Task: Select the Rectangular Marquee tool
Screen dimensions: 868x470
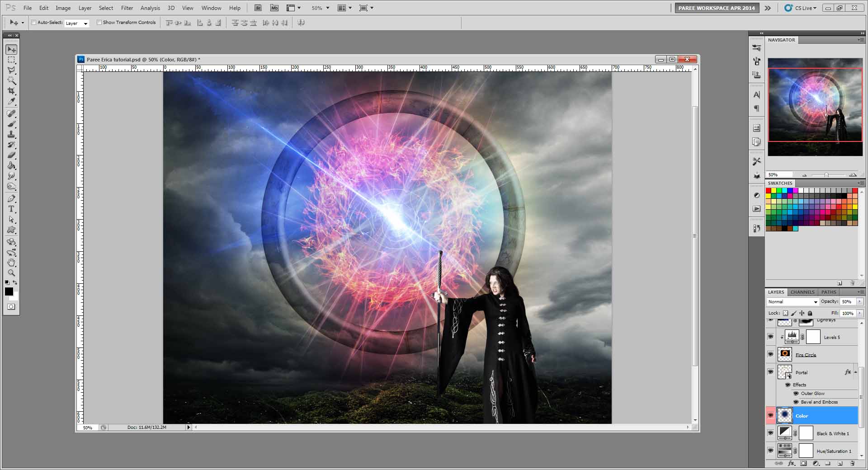Action: point(11,60)
